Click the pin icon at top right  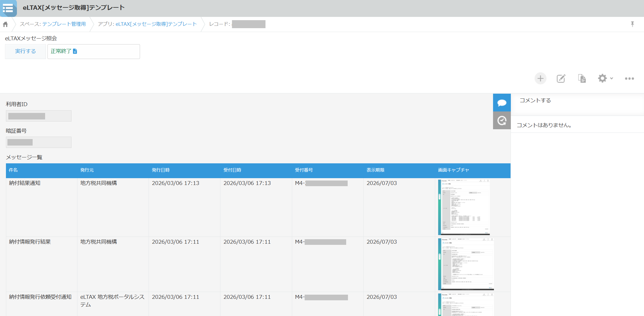[x=632, y=24]
